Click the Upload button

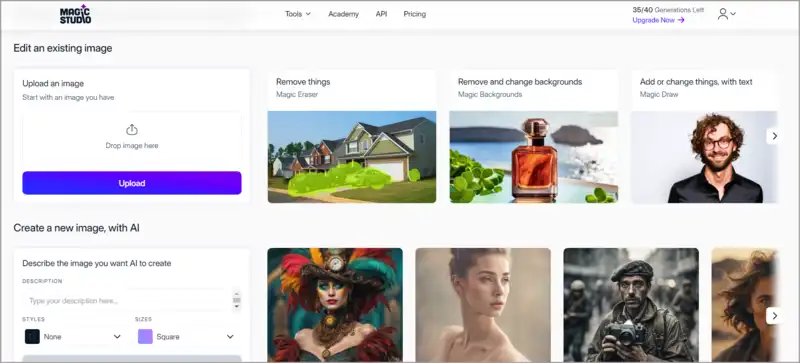pos(132,183)
